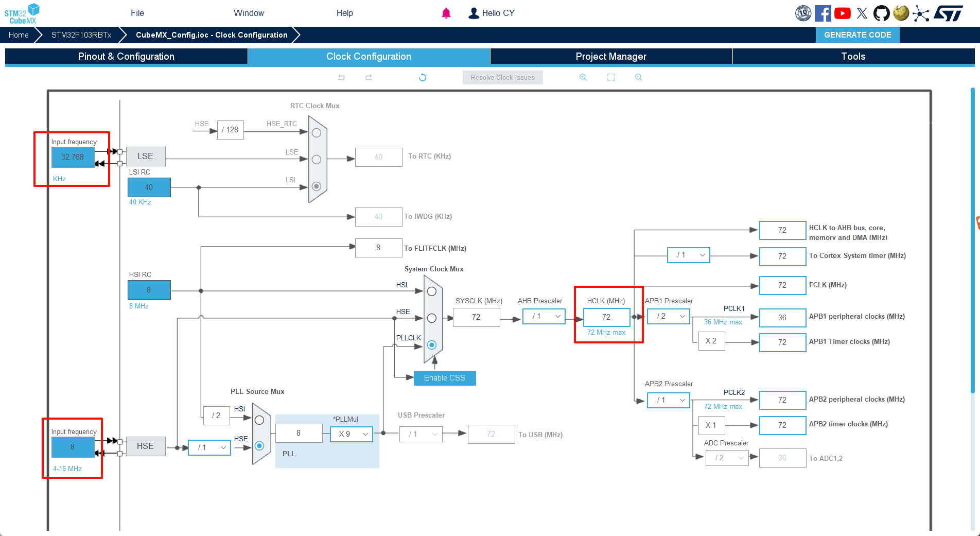Open the PLLMul X 9 dropdown
980x536 pixels.
(x=352, y=434)
